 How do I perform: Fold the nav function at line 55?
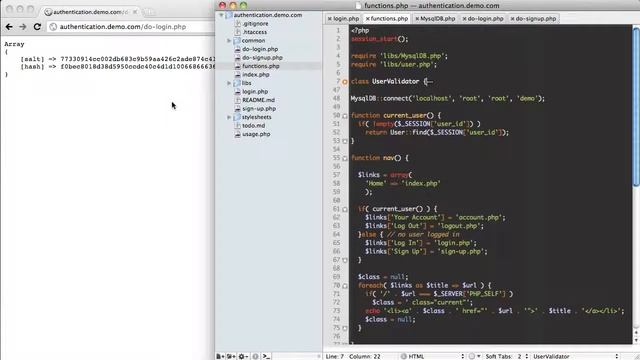click(345, 158)
